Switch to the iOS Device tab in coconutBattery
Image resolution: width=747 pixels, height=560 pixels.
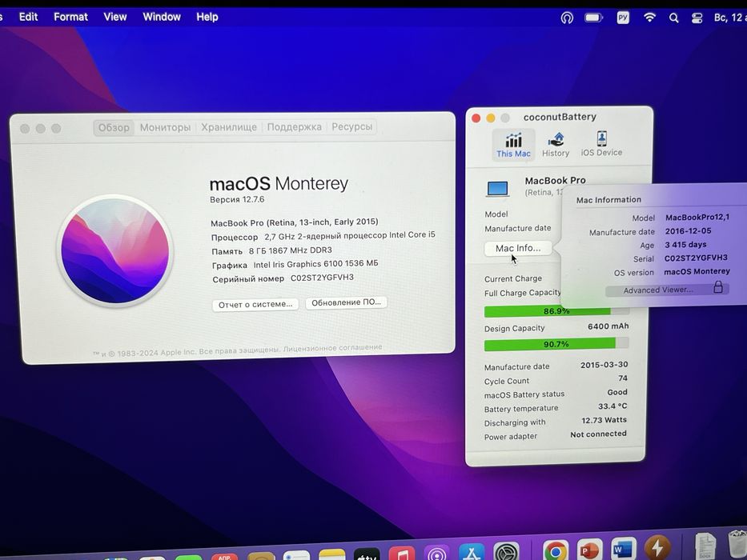tap(601, 144)
